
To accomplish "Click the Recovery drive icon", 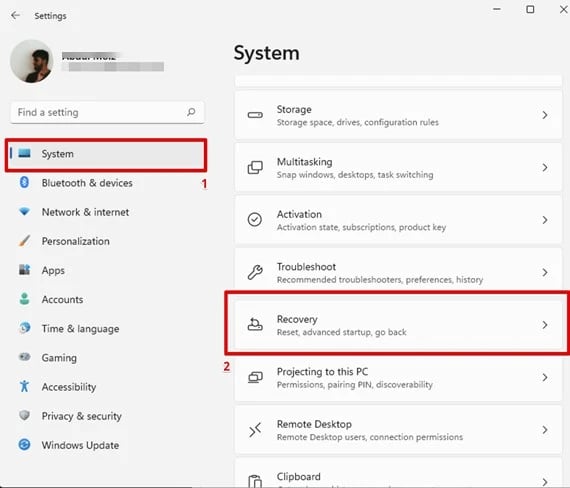I will (255, 324).
